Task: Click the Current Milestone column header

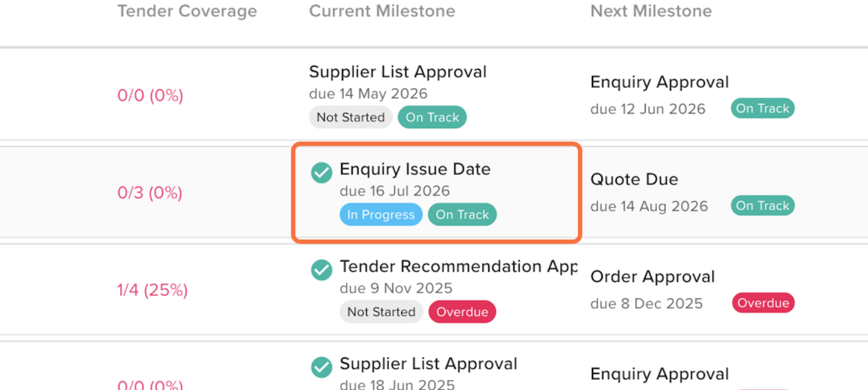Action: (x=382, y=11)
